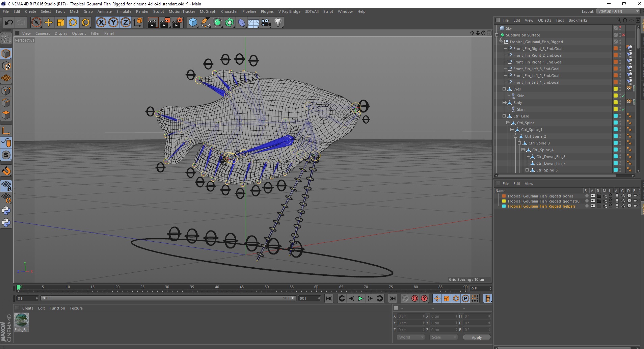Select the Scale tool
Screen dimensions: 644x349
click(61, 22)
